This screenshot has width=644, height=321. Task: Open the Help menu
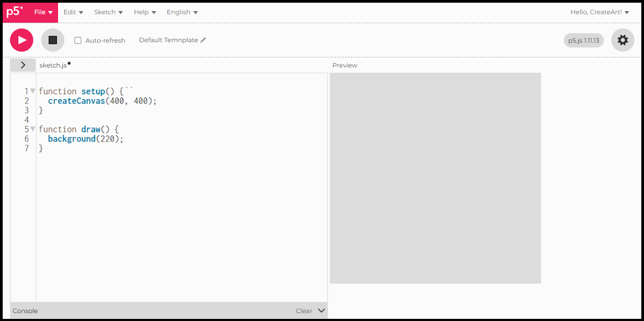click(145, 12)
